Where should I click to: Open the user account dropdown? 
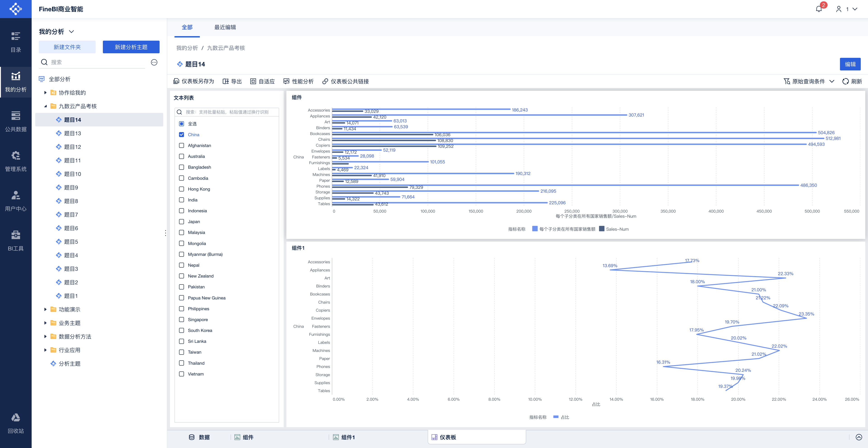coord(847,9)
